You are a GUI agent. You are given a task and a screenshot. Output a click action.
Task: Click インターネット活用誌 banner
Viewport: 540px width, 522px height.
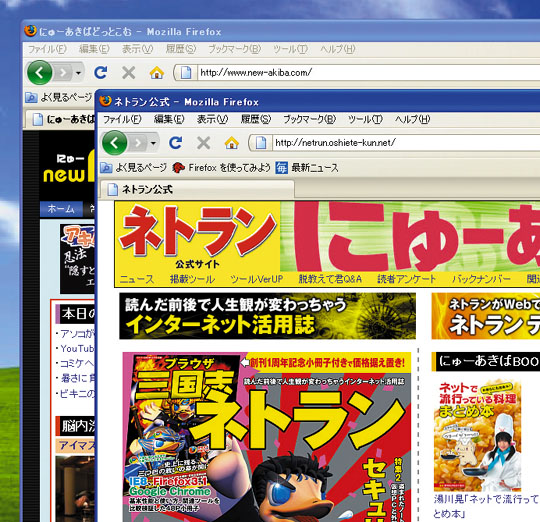point(268,316)
